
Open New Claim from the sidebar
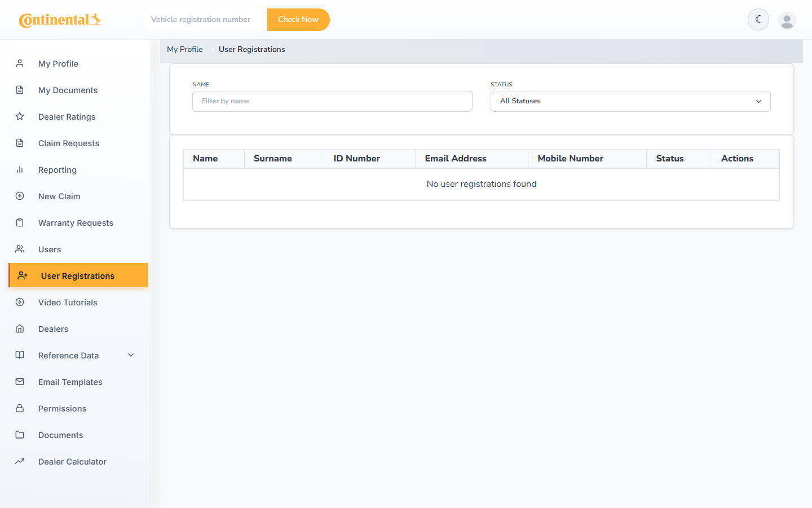click(78, 196)
